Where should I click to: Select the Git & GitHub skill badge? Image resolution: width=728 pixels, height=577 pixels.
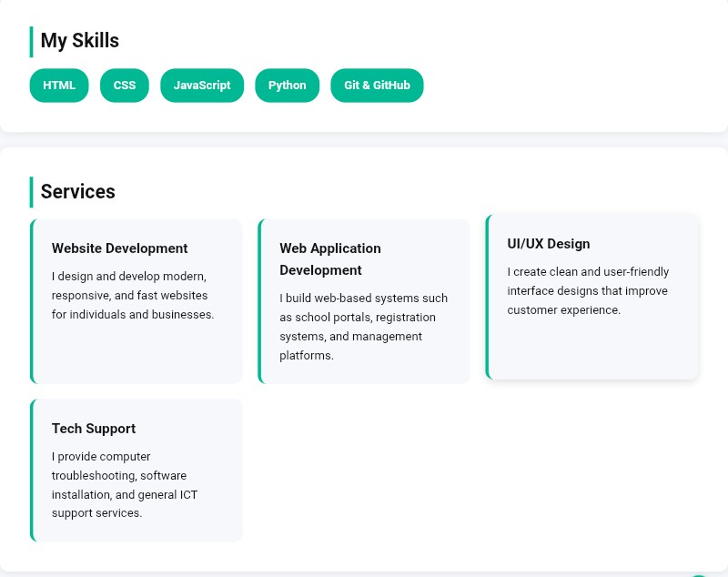377,85
